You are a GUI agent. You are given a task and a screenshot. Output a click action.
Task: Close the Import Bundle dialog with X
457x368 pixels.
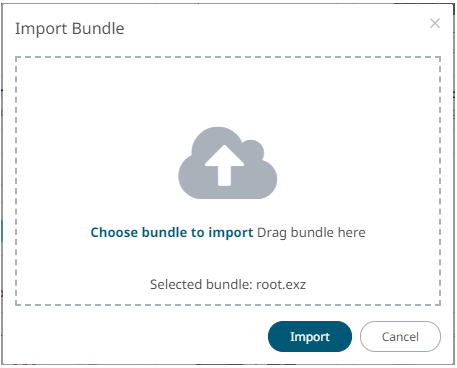[x=435, y=23]
